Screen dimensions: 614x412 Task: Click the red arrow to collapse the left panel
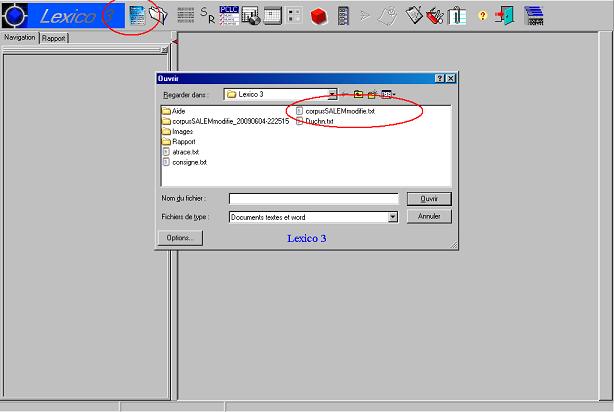[x=175, y=42]
